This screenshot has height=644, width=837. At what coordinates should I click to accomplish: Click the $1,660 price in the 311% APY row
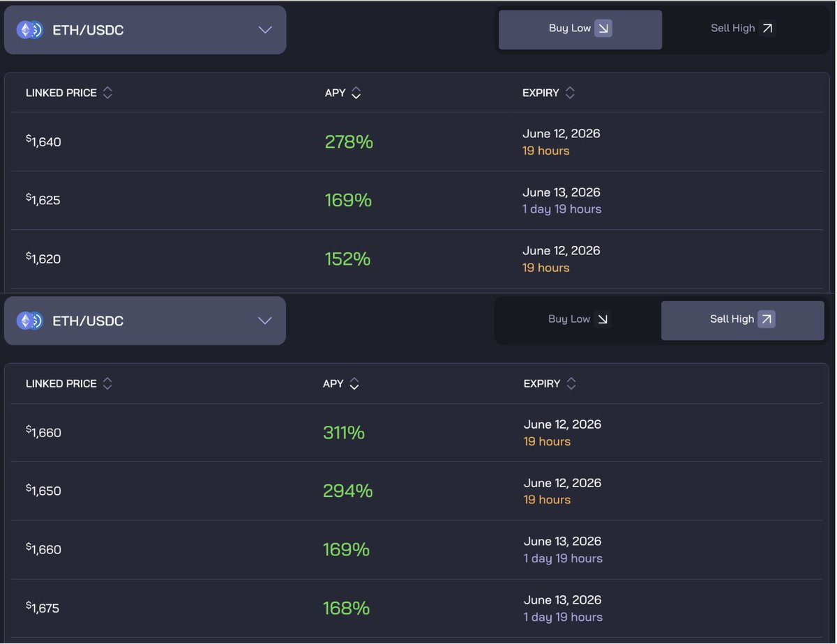[x=43, y=432]
